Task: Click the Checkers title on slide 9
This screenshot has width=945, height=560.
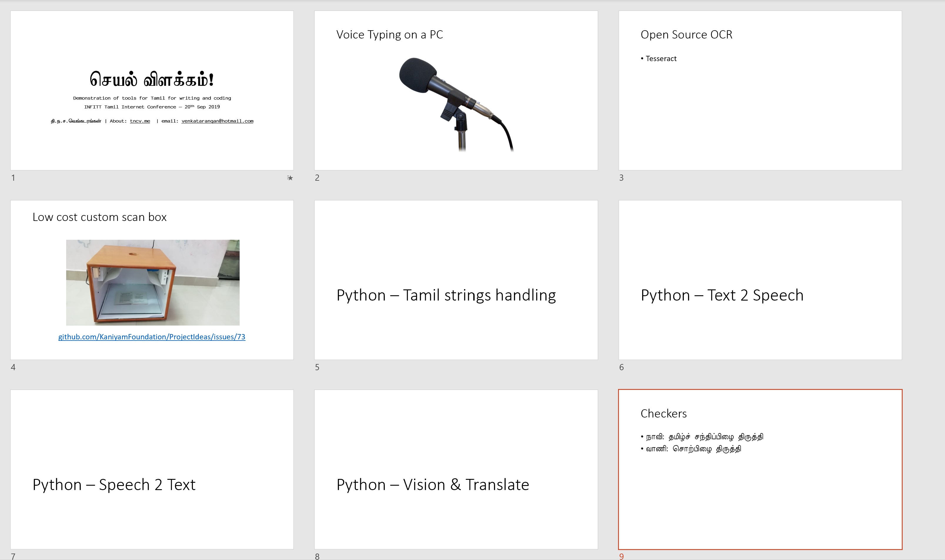Action: 663,414
